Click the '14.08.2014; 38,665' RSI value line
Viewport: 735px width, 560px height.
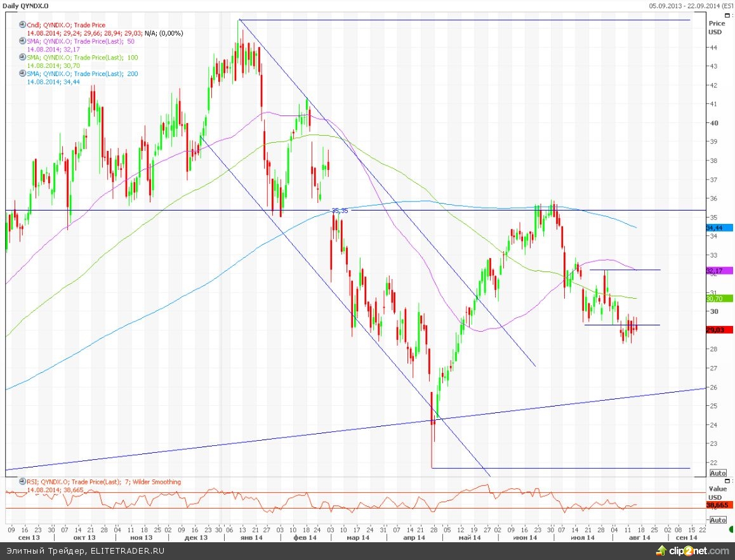(x=55, y=490)
